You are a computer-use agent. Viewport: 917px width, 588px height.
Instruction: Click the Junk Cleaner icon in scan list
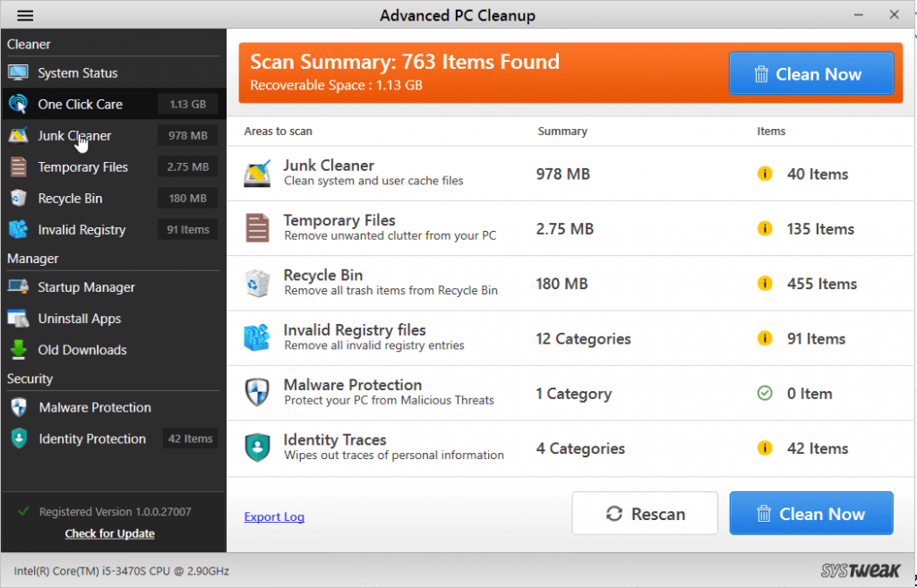click(257, 174)
